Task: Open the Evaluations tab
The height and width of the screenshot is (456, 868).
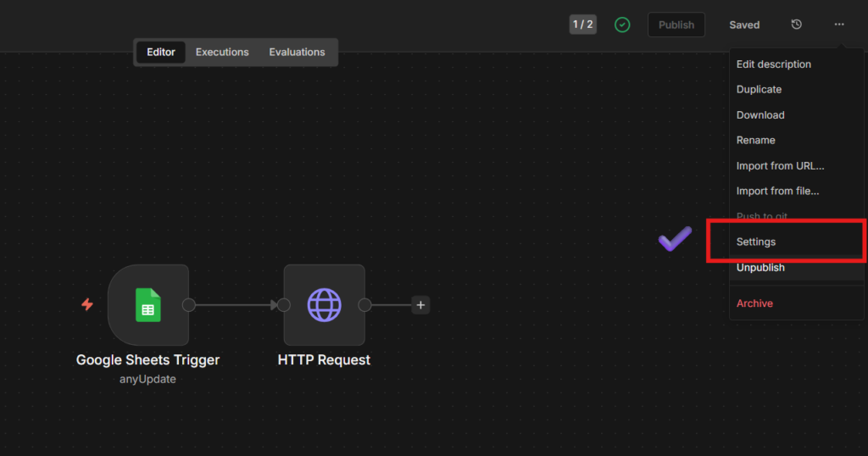Action: (x=297, y=52)
